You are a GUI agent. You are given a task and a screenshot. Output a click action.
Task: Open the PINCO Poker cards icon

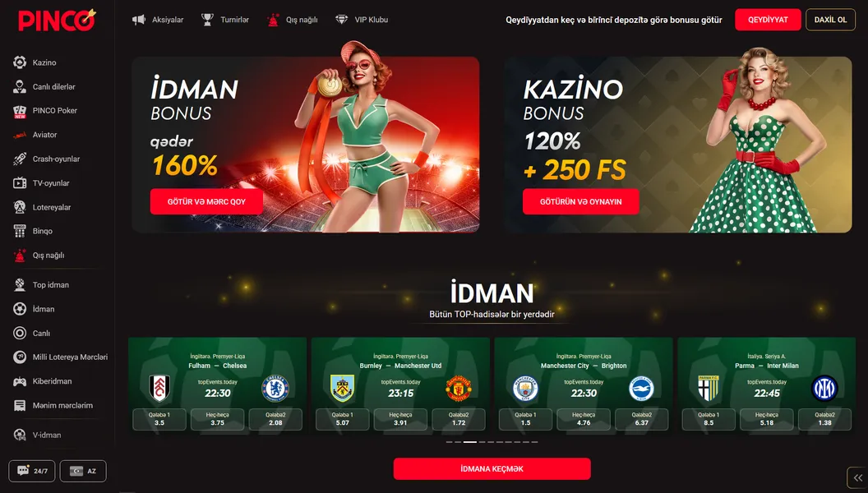pyautogui.click(x=20, y=111)
